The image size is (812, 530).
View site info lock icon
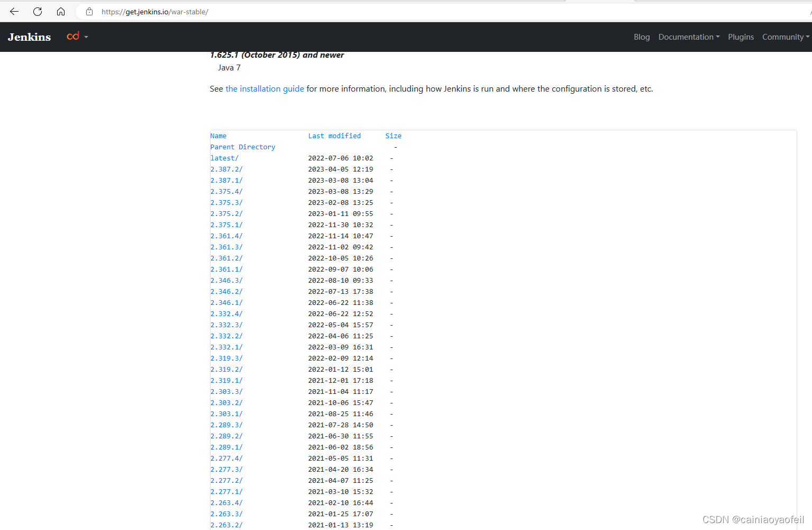click(89, 12)
